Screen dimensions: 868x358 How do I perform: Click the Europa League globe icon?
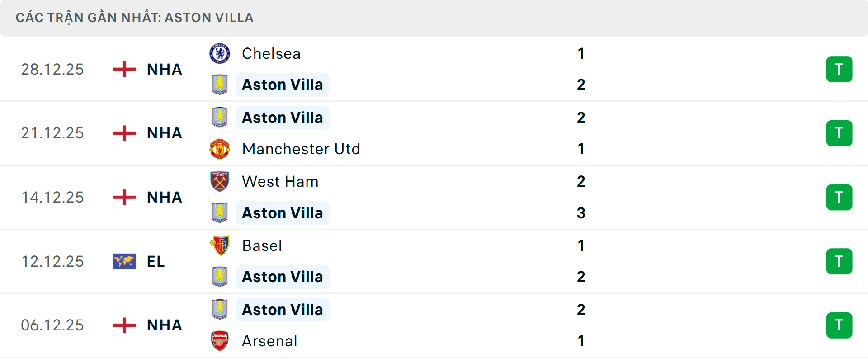coord(123,261)
